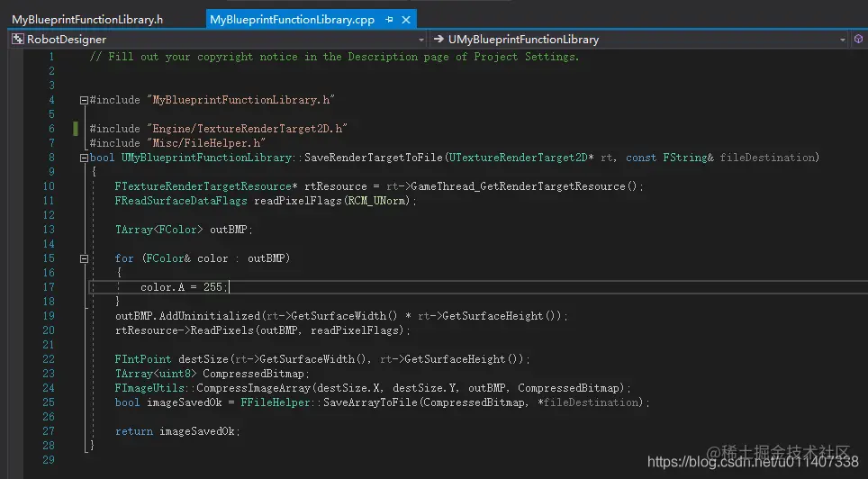Toggle pin on MyBlueprintFunctionLibrary.cpp tab
The image size is (868, 479).
[x=389, y=20]
